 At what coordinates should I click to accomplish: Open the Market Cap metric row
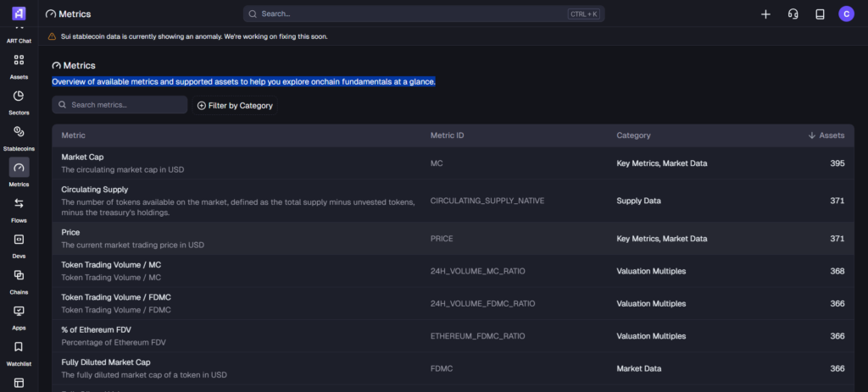tap(83, 157)
